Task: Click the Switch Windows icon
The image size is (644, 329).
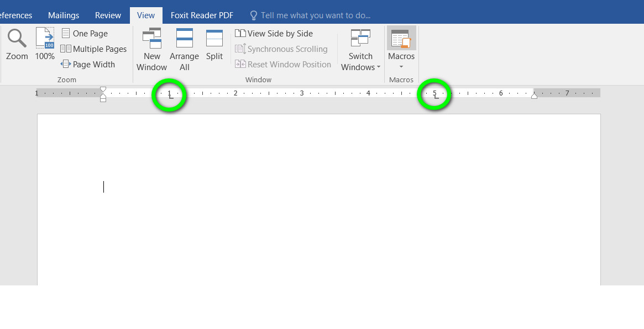Action: (x=360, y=38)
